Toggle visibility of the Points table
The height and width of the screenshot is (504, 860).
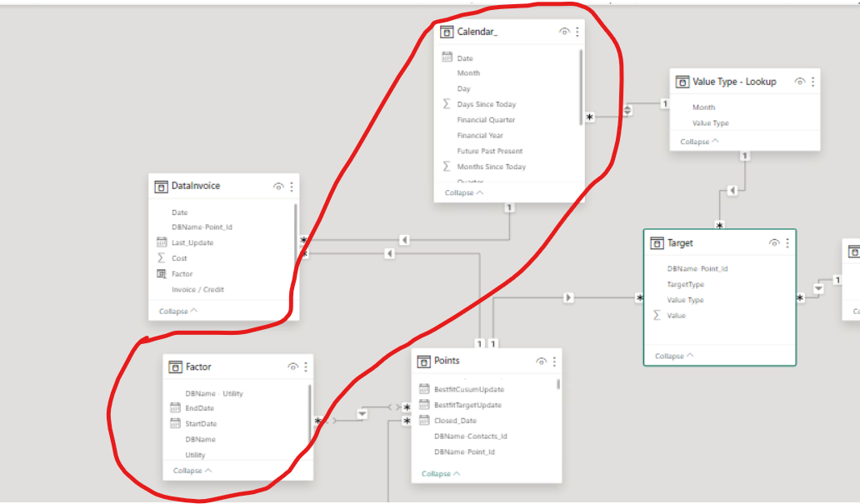pyautogui.click(x=541, y=362)
